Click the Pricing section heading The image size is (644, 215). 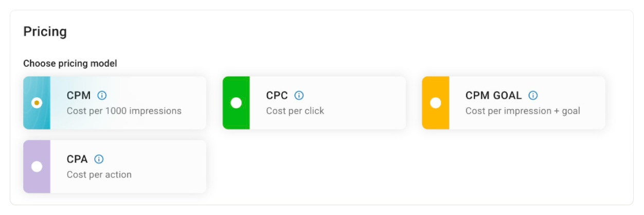point(45,32)
